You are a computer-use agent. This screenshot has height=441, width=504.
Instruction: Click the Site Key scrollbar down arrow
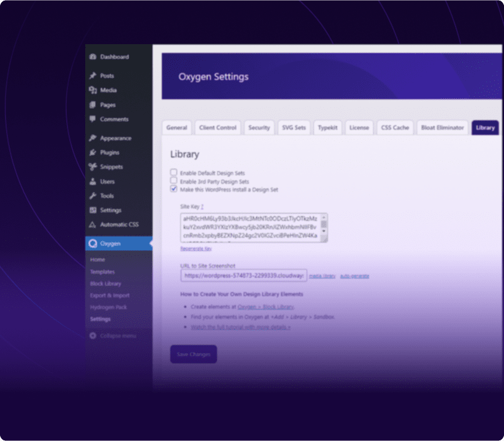[324, 231]
